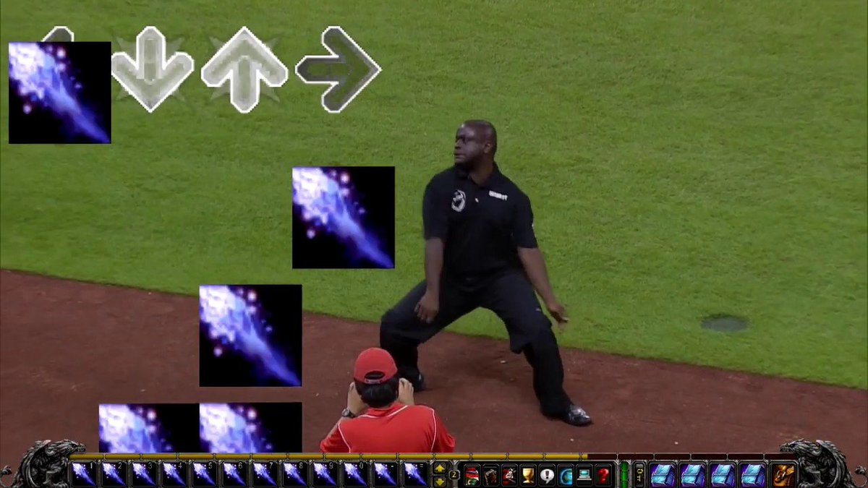Cast Arcane Missiles from action slot 4
The width and height of the screenshot is (868, 488).
tap(174, 474)
